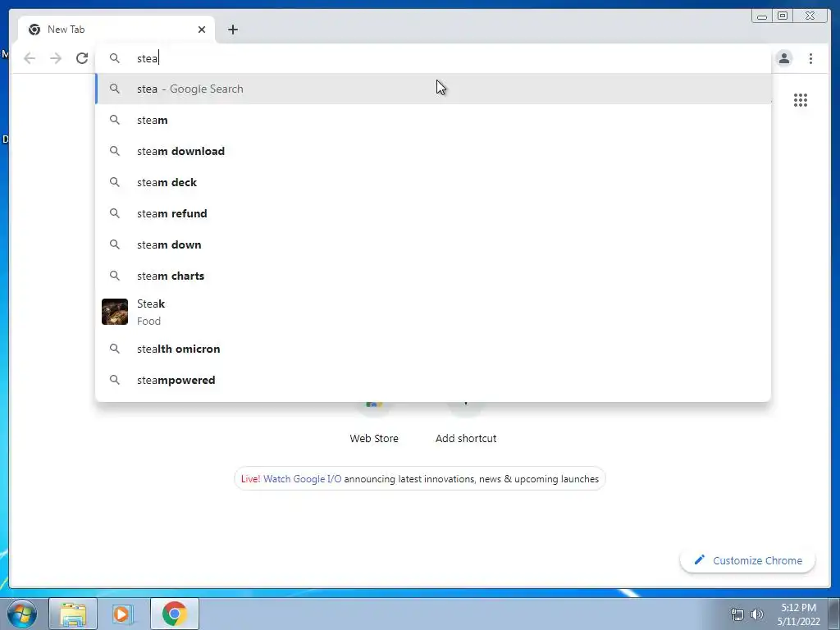Click the magnifier icon in the address bar

pyautogui.click(x=115, y=58)
